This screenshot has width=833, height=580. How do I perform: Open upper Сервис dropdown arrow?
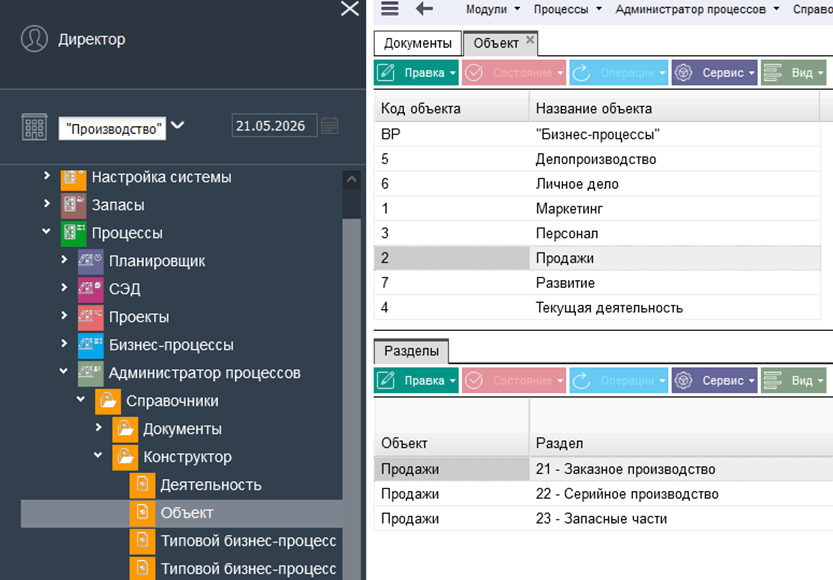pyautogui.click(x=752, y=73)
